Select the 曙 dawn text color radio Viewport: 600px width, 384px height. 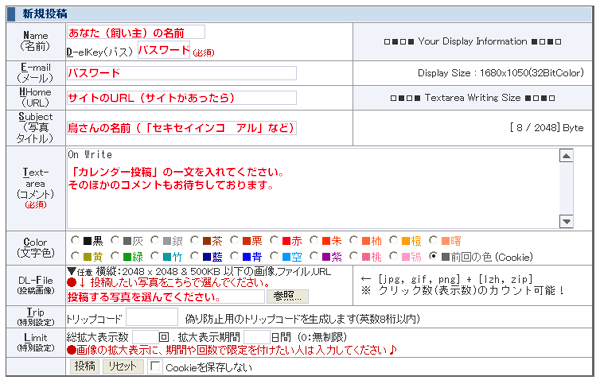coord(433,240)
